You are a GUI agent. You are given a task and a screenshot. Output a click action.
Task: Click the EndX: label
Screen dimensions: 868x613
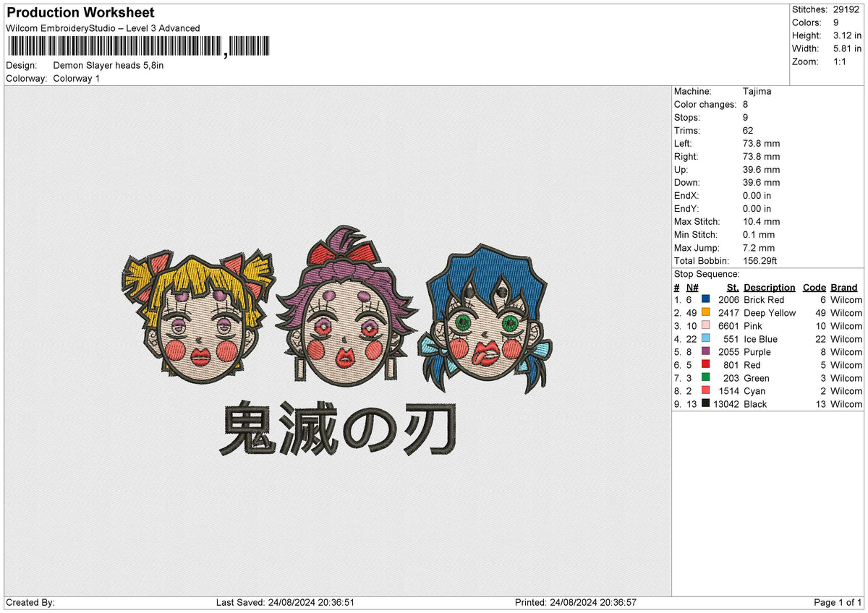[x=686, y=195]
